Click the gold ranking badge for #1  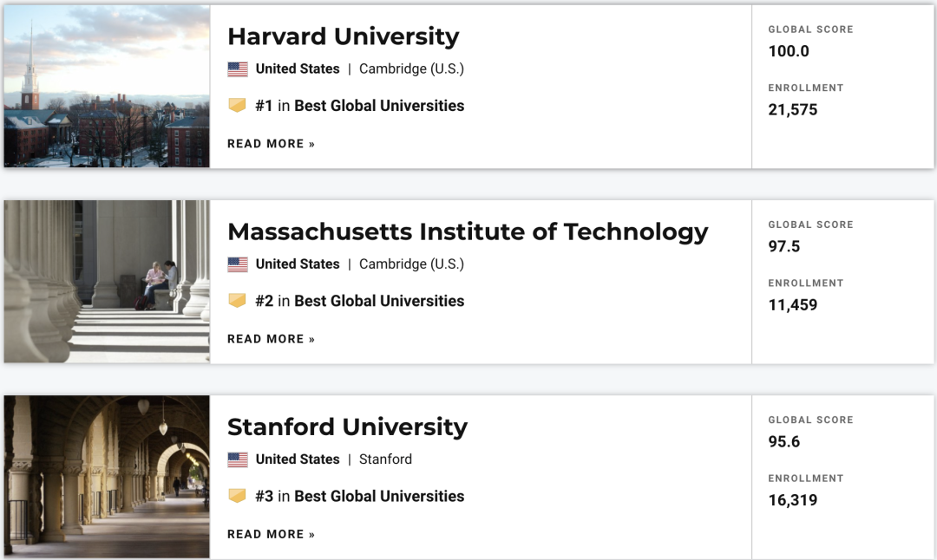(237, 106)
